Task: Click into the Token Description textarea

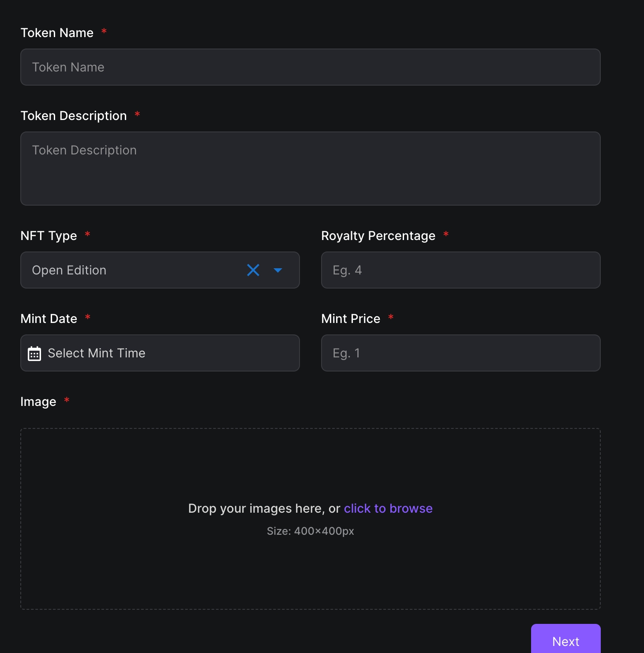Action: pyautogui.click(x=310, y=169)
